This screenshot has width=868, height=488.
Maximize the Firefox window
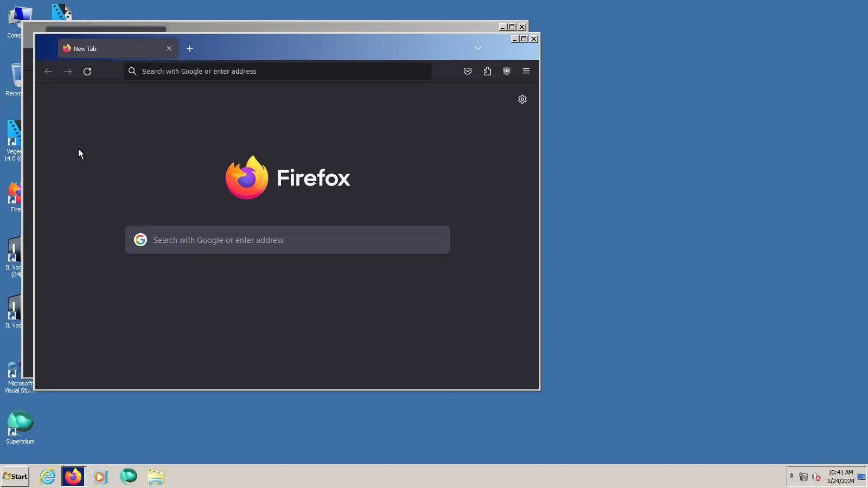tap(524, 39)
